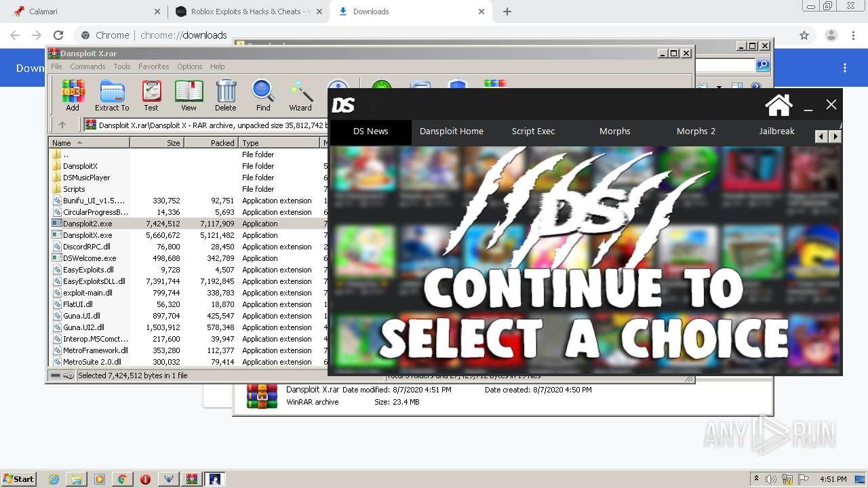The width and height of the screenshot is (868, 488).
Task: Open WinRAR File menu
Action: (x=56, y=66)
